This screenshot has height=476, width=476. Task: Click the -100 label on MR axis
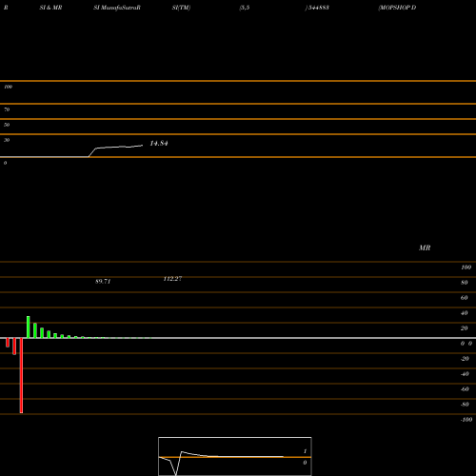pyautogui.click(x=466, y=420)
